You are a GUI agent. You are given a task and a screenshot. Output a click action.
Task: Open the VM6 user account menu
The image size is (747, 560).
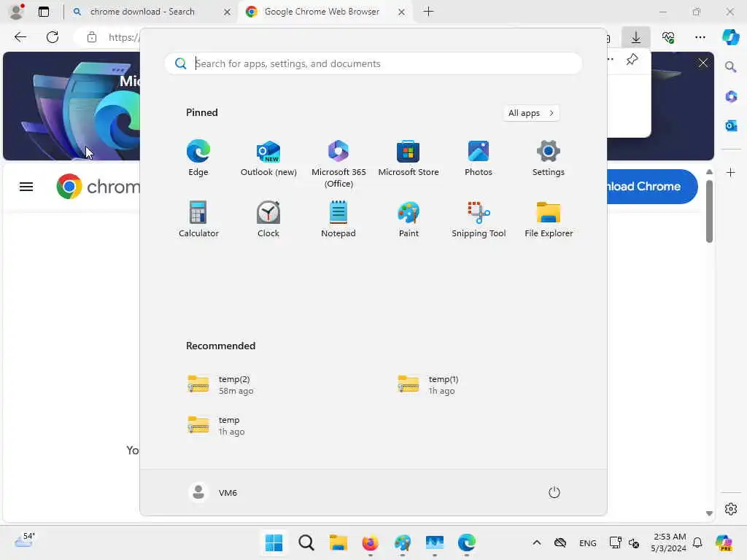213,492
